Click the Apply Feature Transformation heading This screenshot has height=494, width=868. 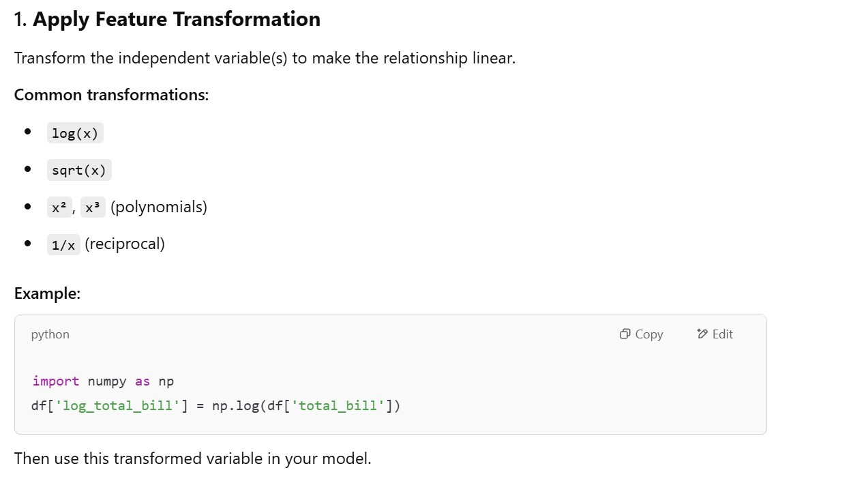[x=176, y=19]
